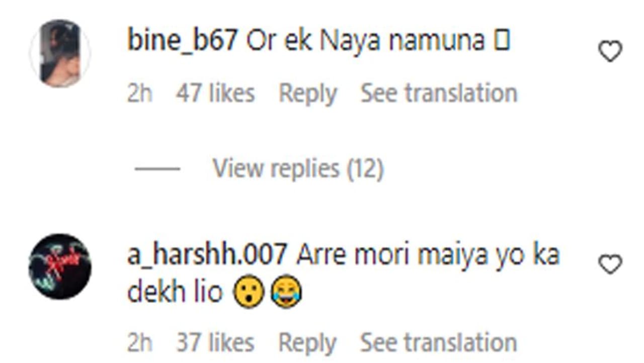
Task: Show the 37 likes list
Action: pos(215,343)
